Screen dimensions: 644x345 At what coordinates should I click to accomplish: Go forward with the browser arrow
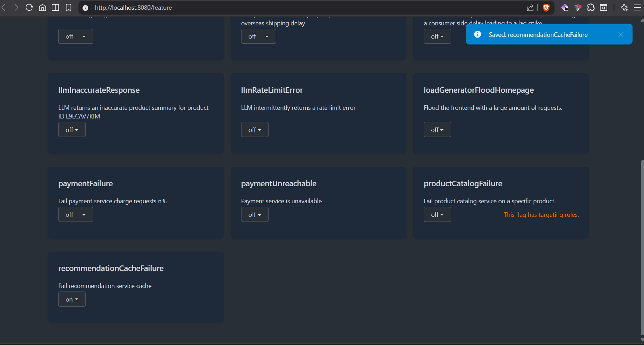(16, 8)
